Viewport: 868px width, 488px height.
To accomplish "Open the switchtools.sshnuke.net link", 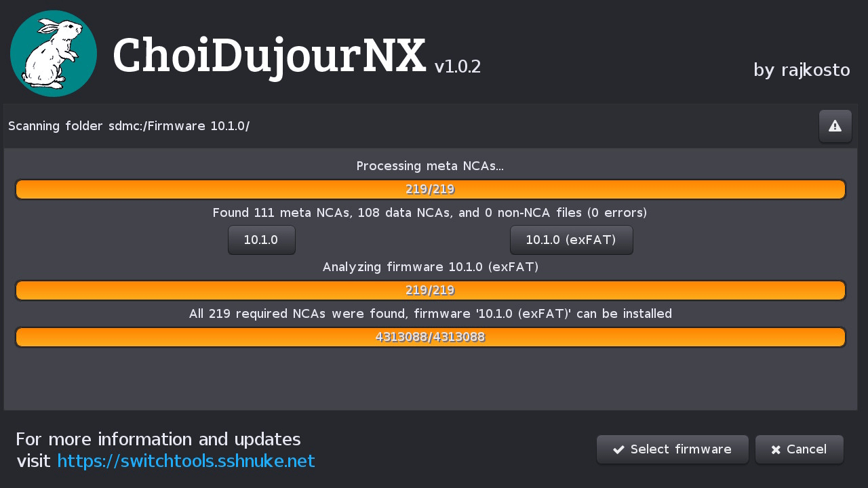I will point(186,461).
